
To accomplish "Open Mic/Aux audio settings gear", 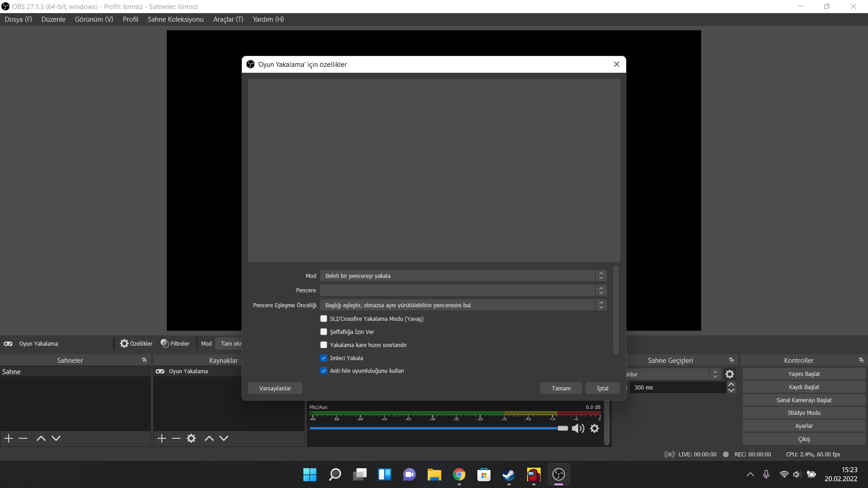I will tap(594, 428).
